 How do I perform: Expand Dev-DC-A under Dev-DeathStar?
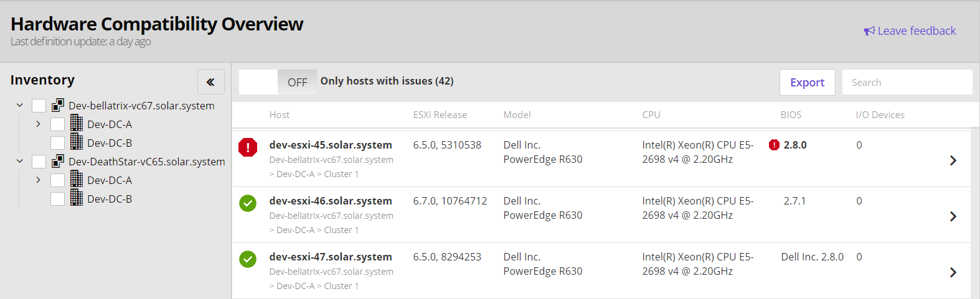38,180
